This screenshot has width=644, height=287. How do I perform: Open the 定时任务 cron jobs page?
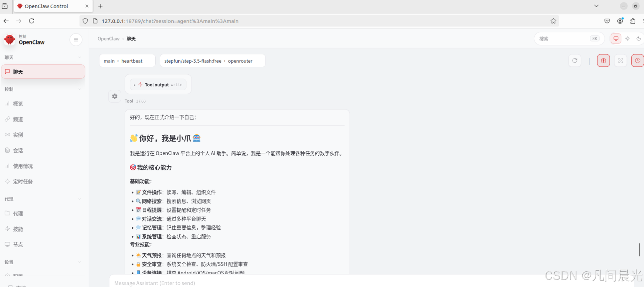coord(43,182)
